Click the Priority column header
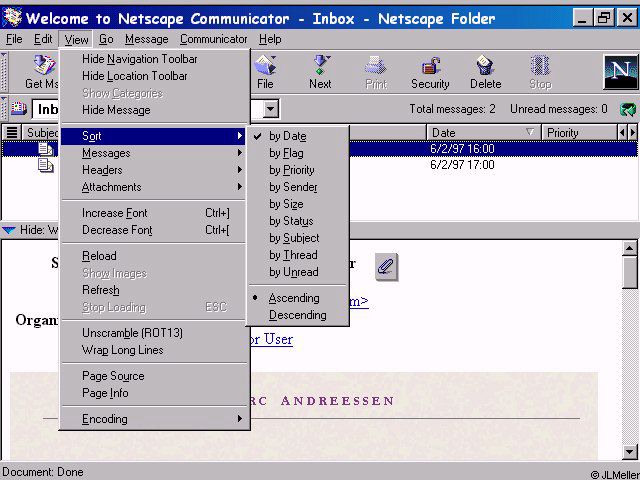 (x=580, y=133)
